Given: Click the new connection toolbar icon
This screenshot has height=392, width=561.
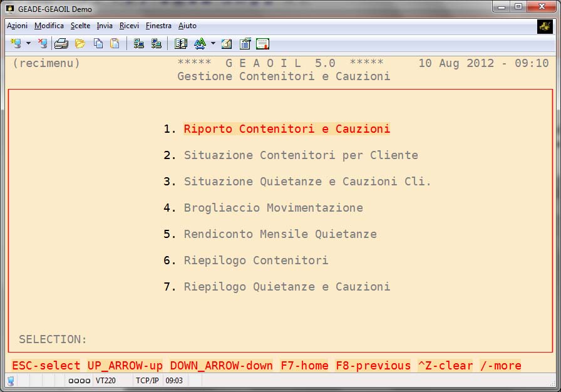Looking at the screenshot, I should (x=16, y=44).
